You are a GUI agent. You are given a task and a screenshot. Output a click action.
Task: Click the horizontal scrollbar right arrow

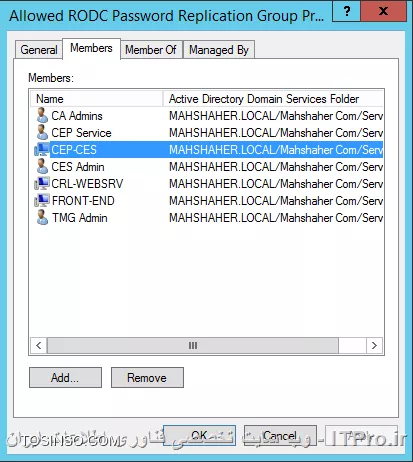click(x=374, y=345)
